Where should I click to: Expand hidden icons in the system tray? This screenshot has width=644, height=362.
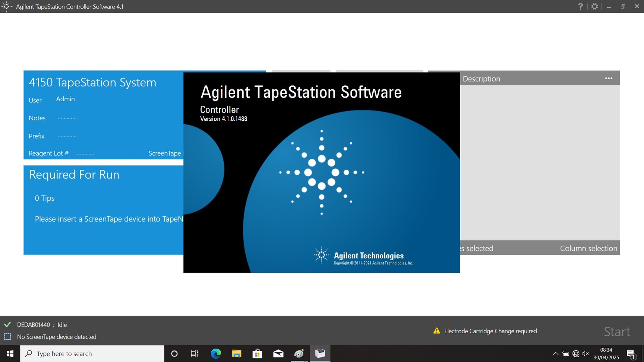[555, 353]
